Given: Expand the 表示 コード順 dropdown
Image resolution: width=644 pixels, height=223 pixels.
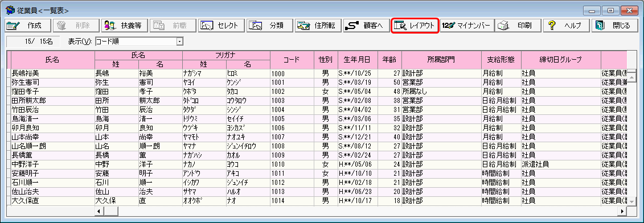Looking at the screenshot, I should [179, 42].
